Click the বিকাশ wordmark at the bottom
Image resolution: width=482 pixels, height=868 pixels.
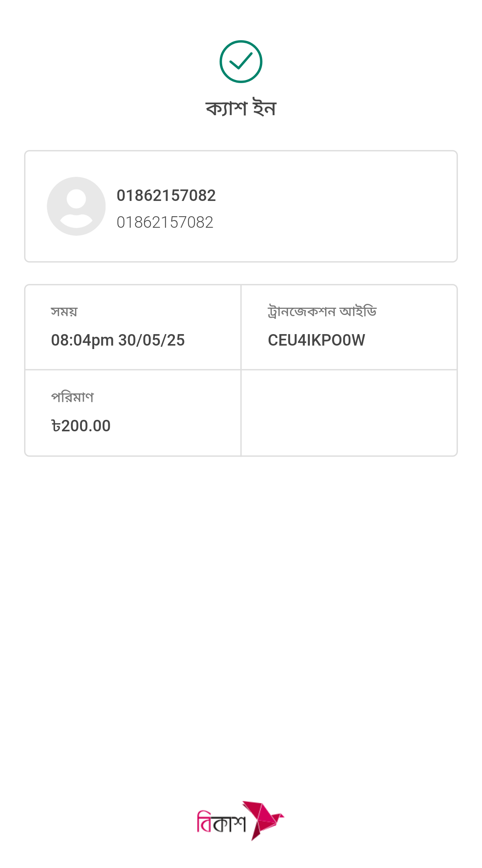(221, 822)
